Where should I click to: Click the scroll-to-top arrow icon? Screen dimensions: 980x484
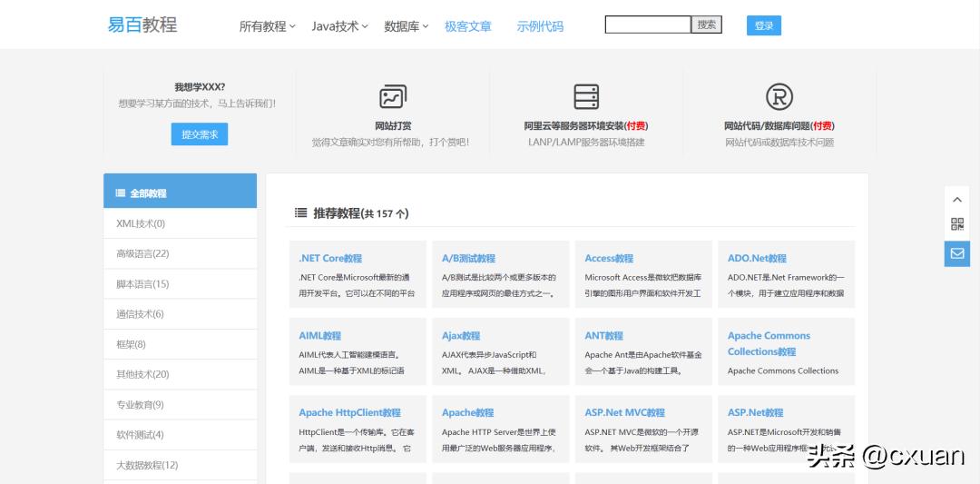pos(957,200)
